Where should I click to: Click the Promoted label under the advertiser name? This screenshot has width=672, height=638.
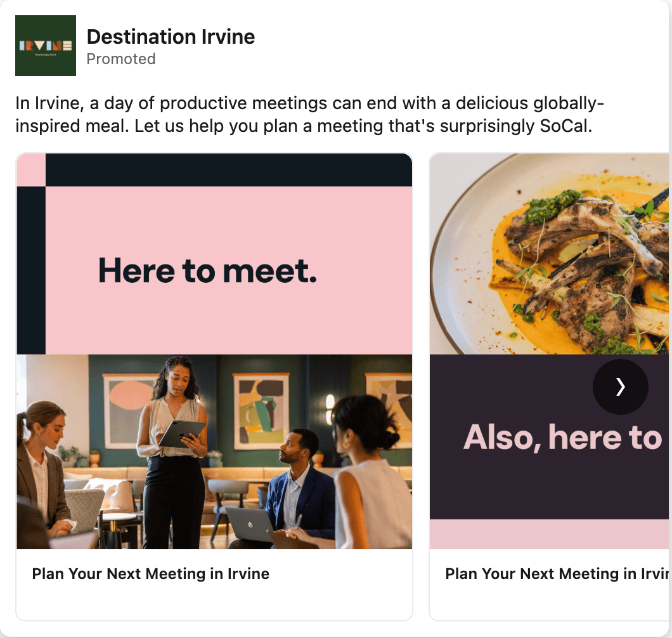(x=120, y=59)
